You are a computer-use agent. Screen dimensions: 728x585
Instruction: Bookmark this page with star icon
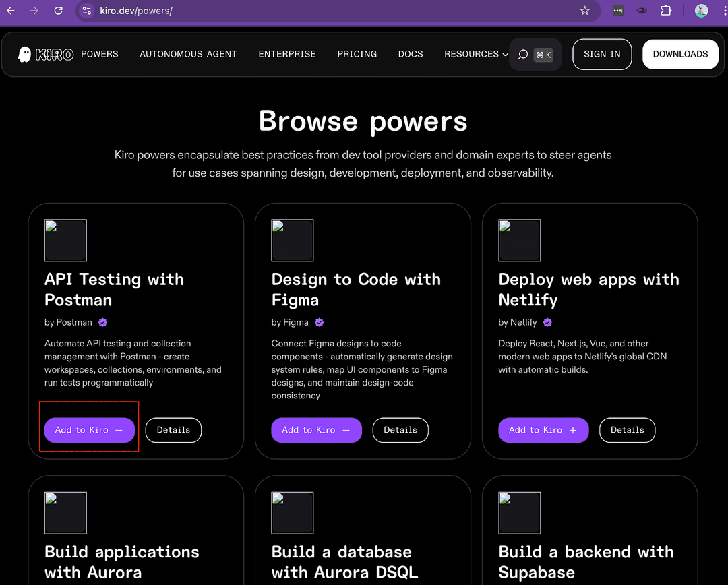(x=584, y=11)
